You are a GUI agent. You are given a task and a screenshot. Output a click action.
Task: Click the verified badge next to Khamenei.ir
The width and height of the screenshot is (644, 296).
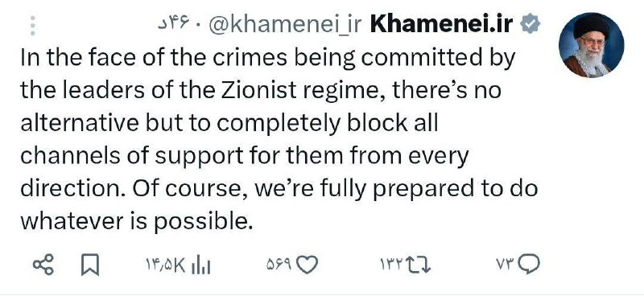click(530, 24)
